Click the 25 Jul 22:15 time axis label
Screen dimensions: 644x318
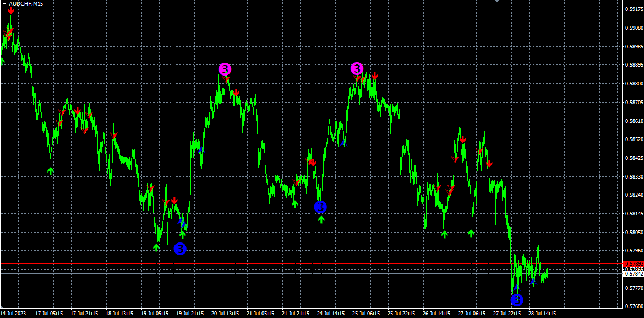[x=402, y=314]
